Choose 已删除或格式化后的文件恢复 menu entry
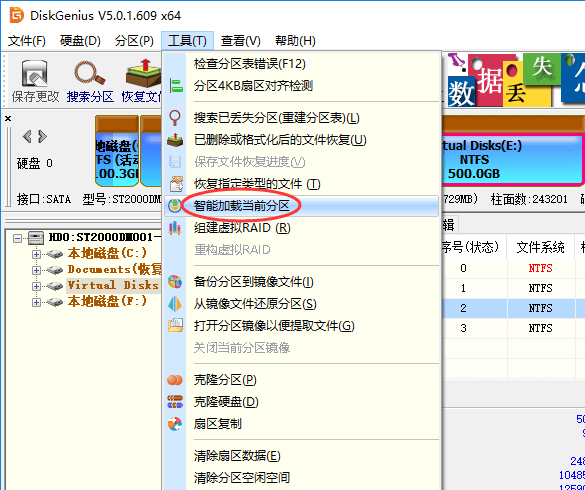Viewport: 585px width, 490px height. (x=301, y=140)
